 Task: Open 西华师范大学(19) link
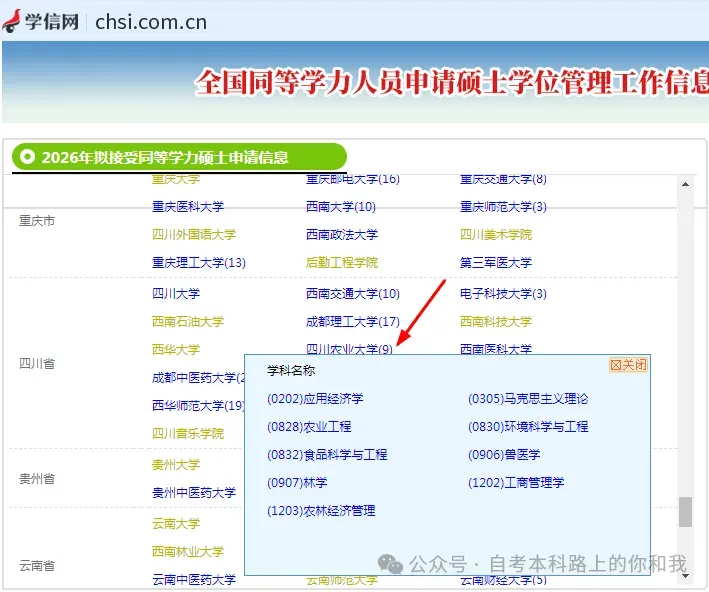(x=198, y=406)
